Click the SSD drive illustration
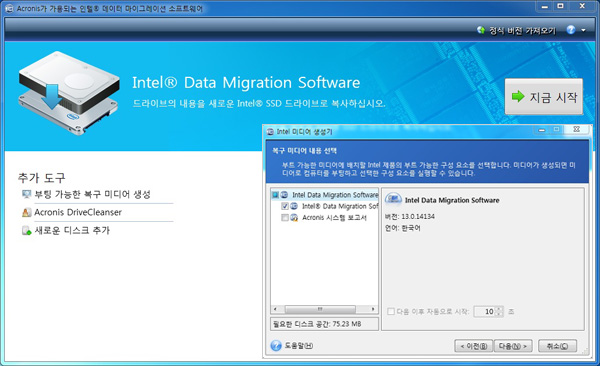The image size is (600, 366). coord(69,93)
